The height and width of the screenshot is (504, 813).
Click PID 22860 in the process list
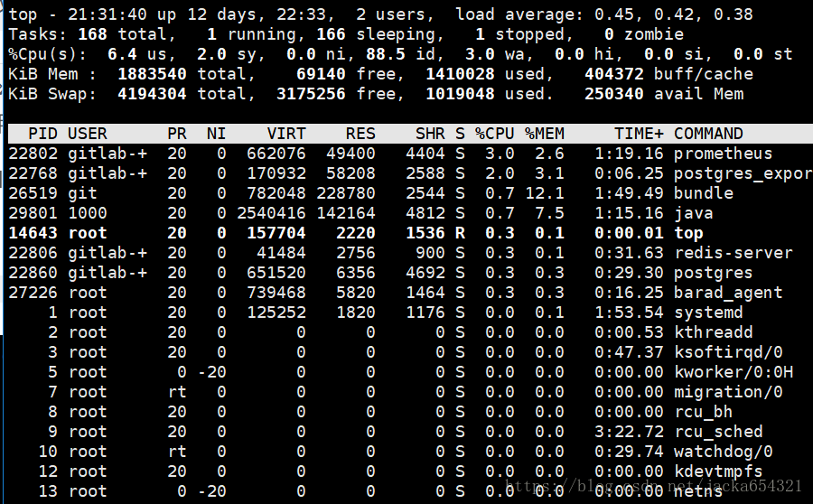33,273
